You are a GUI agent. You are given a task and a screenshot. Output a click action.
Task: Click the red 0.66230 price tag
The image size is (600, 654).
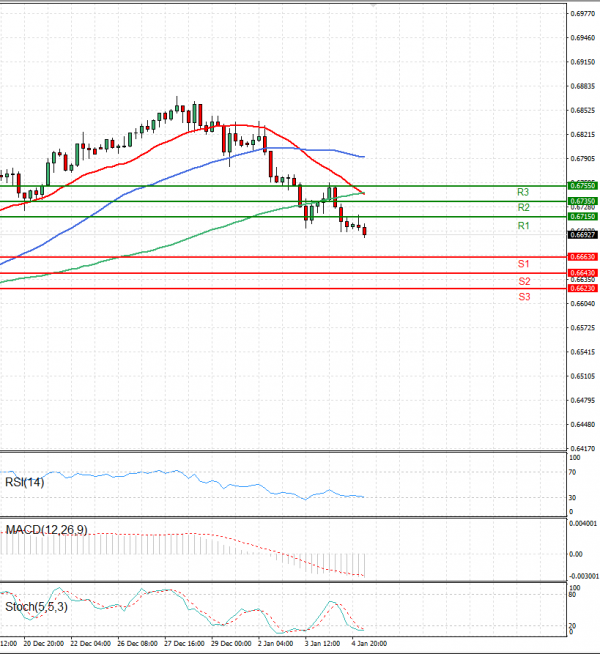[582, 288]
